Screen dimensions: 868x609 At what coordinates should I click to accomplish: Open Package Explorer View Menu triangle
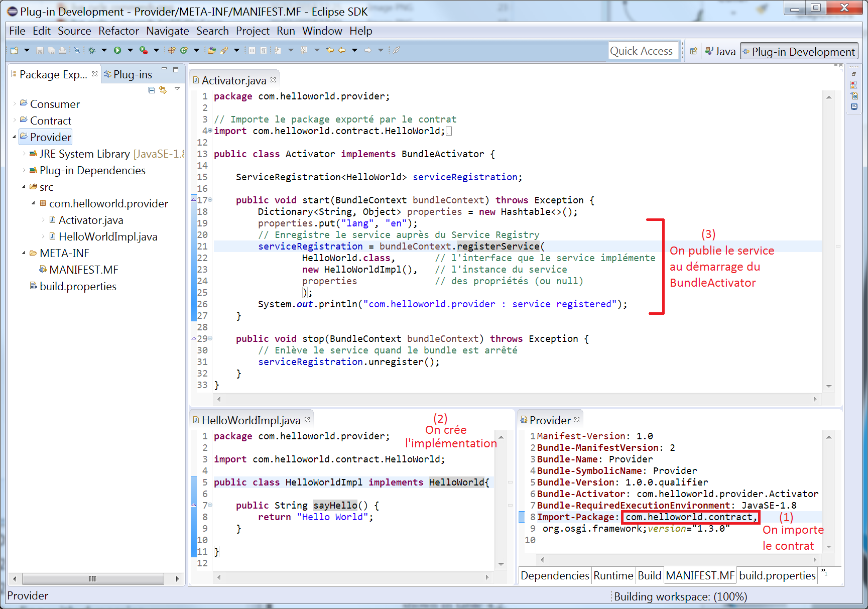[x=177, y=89]
